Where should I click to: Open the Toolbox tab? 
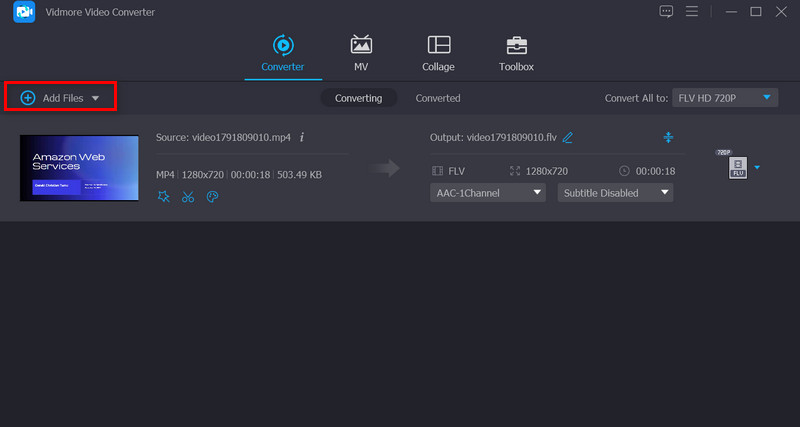516,54
